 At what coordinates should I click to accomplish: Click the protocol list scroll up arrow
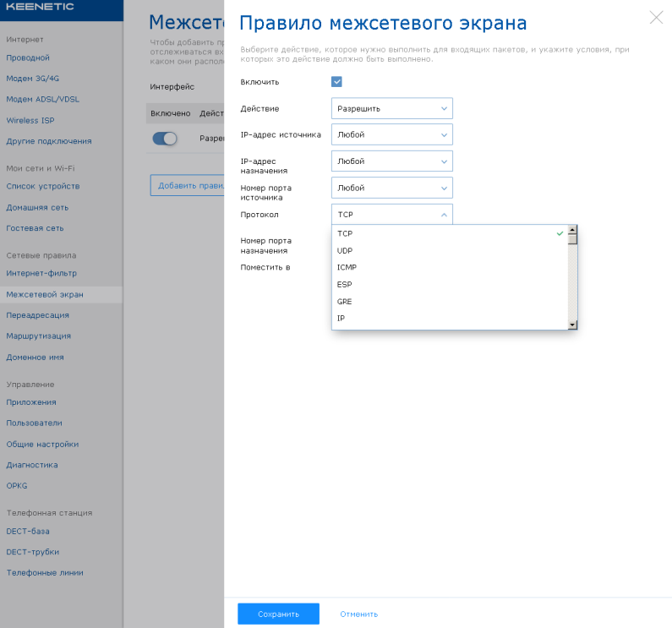point(572,230)
